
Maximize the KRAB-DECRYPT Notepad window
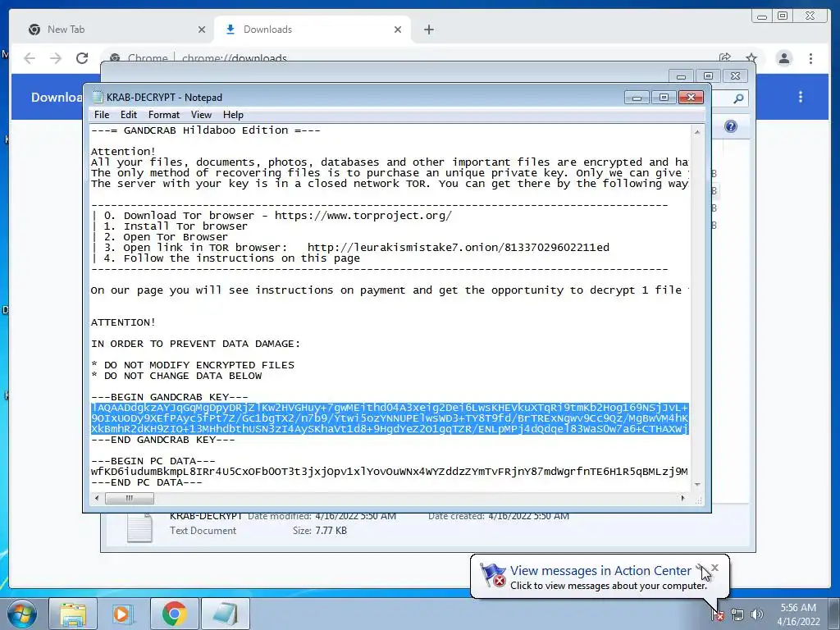click(x=664, y=98)
